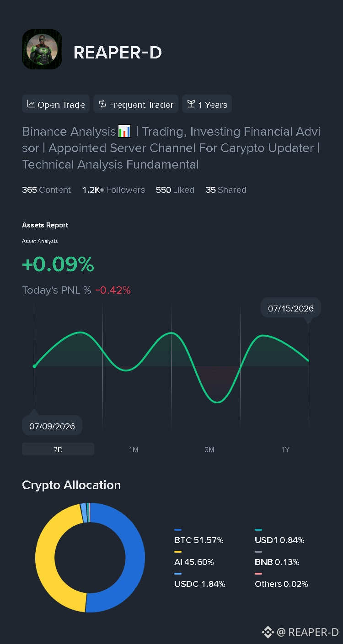This screenshot has width=343, height=644.
Task: Click the Open Trade chart icon
Action: click(x=31, y=104)
